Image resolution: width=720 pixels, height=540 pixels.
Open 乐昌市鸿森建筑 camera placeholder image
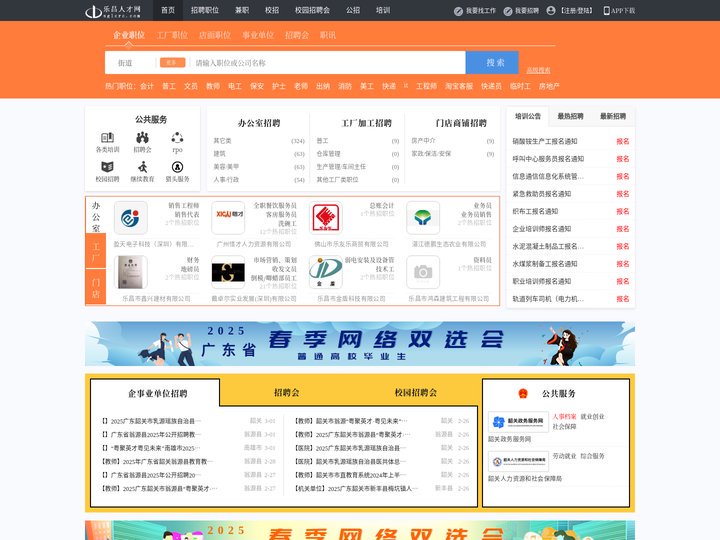tap(423, 272)
